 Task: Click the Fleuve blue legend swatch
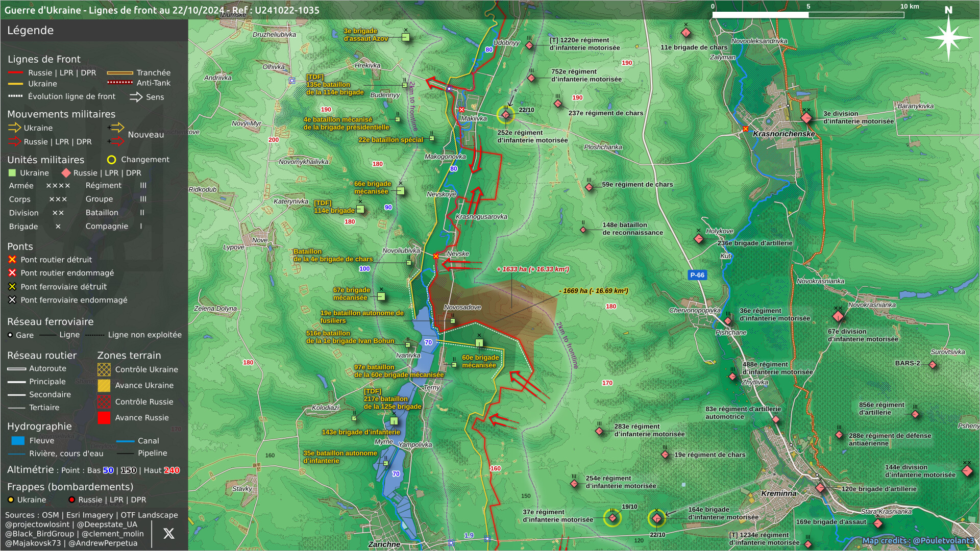(x=18, y=441)
